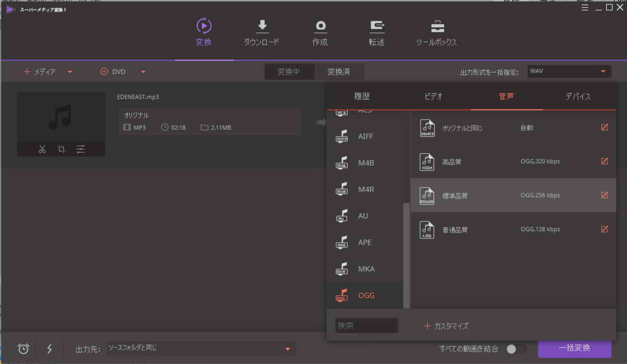Viewport: 627px width, 364px height.
Task: Click the Customize (カスタマイズ) button
Action: [x=446, y=326]
